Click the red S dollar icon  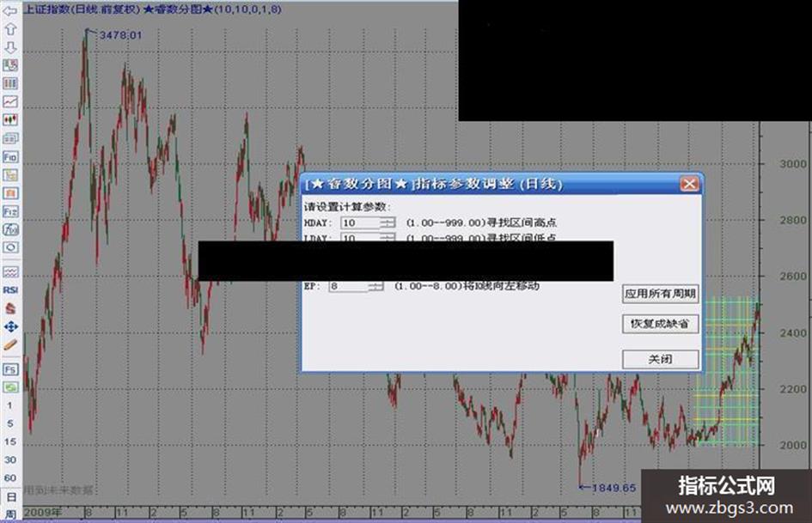tap(9, 308)
